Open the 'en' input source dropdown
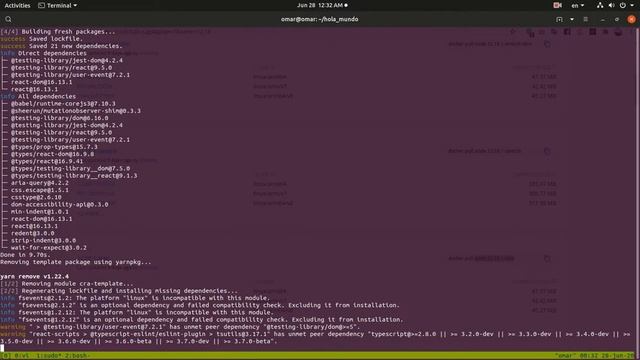640x360 pixels. click(x=578, y=5)
